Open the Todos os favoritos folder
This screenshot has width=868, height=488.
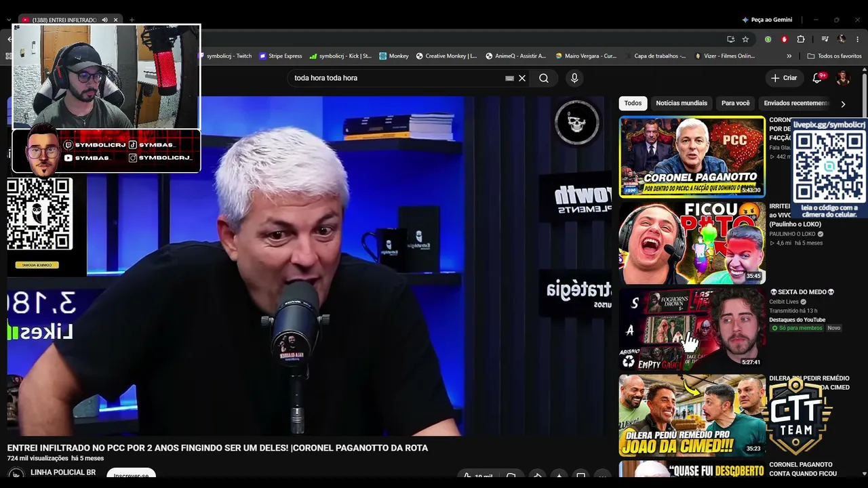click(x=834, y=56)
